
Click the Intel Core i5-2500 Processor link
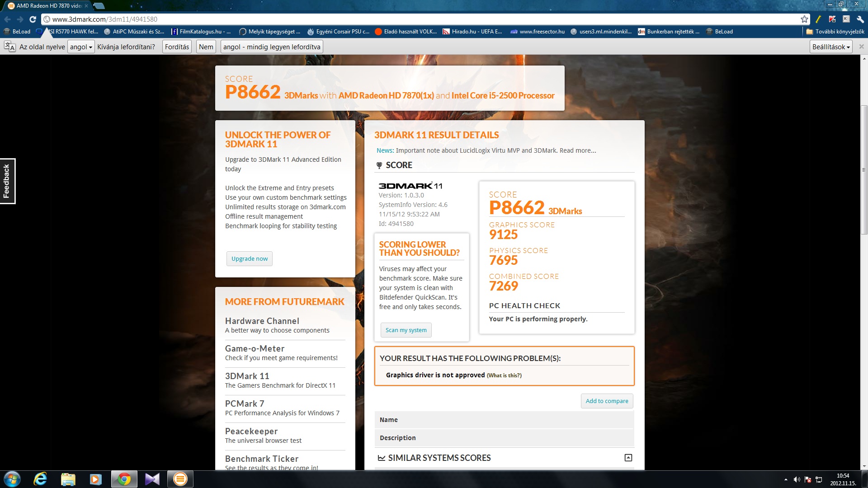(503, 95)
